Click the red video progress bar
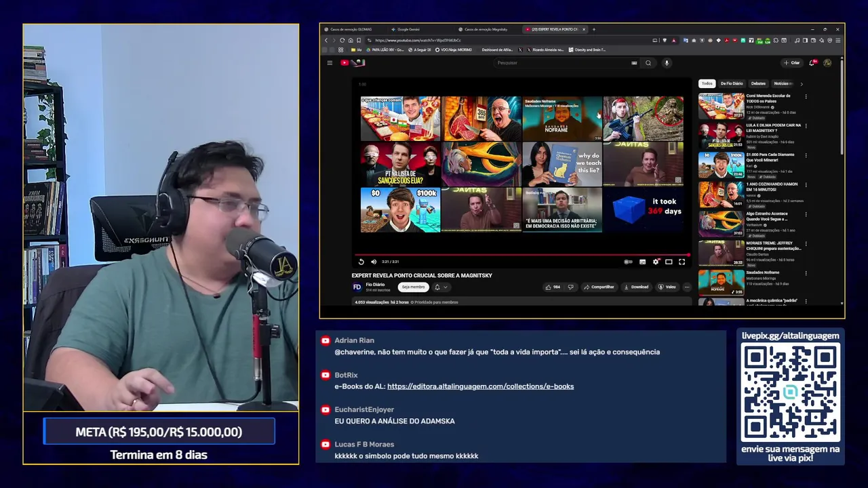This screenshot has height=488, width=868. (x=521, y=255)
